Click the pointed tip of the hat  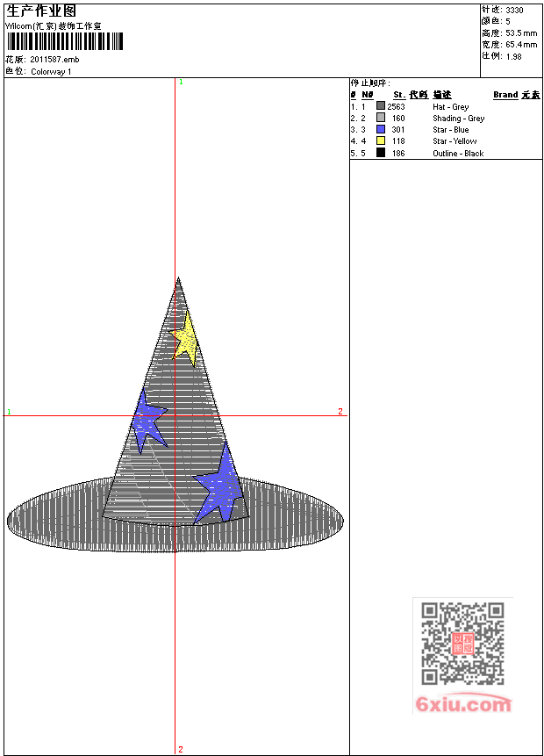click(x=179, y=281)
